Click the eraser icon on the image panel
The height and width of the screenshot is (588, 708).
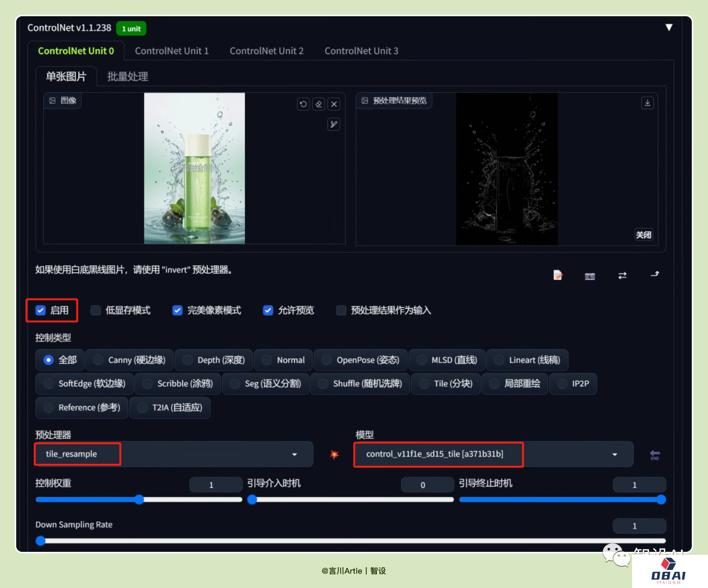(319, 104)
